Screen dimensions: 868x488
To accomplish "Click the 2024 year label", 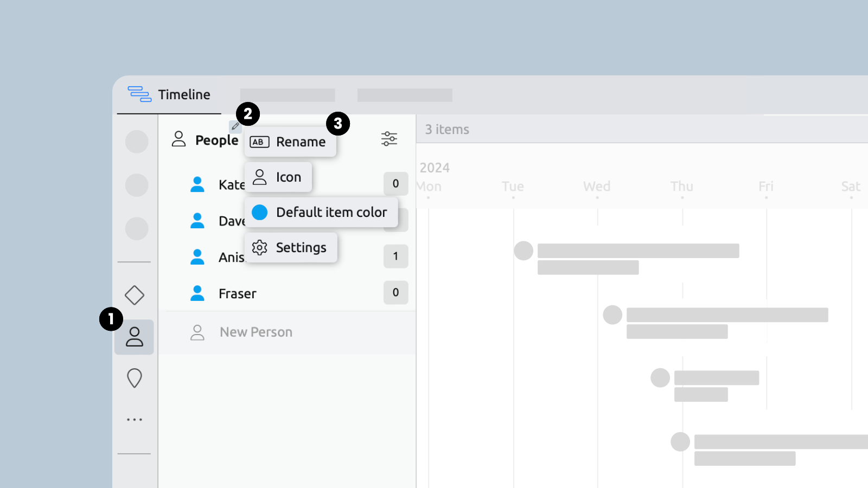I will 435,168.
